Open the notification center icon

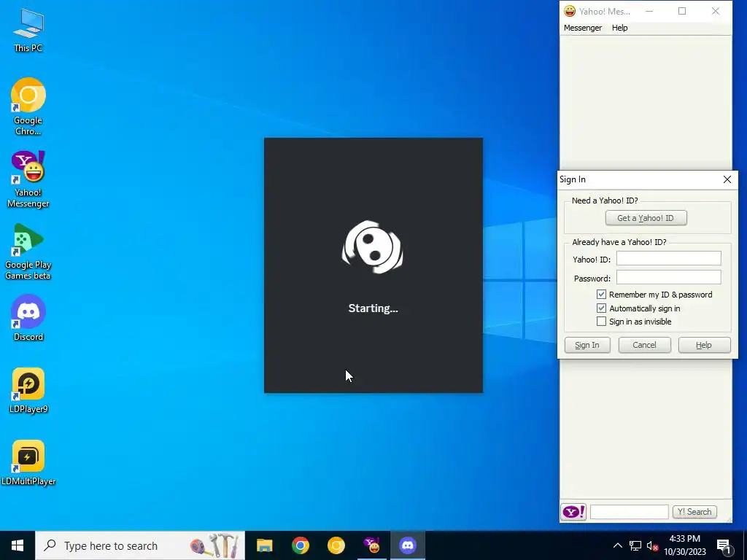click(724, 545)
